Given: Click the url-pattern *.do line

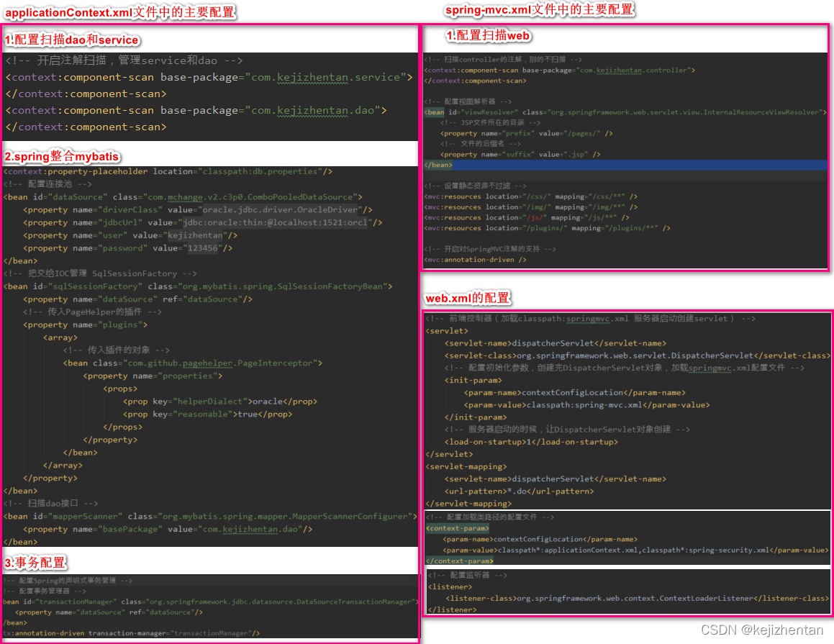Looking at the screenshot, I should pos(519,491).
